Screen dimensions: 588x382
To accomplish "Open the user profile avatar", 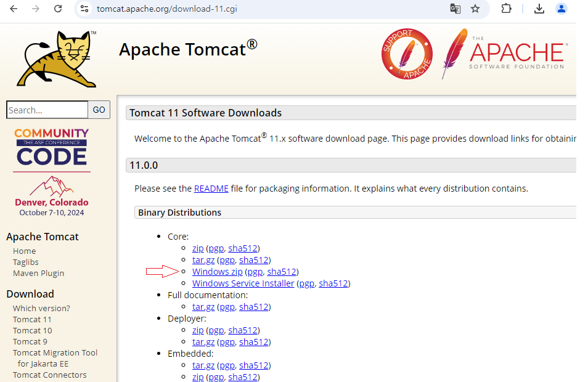I will [x=561, y=9].
